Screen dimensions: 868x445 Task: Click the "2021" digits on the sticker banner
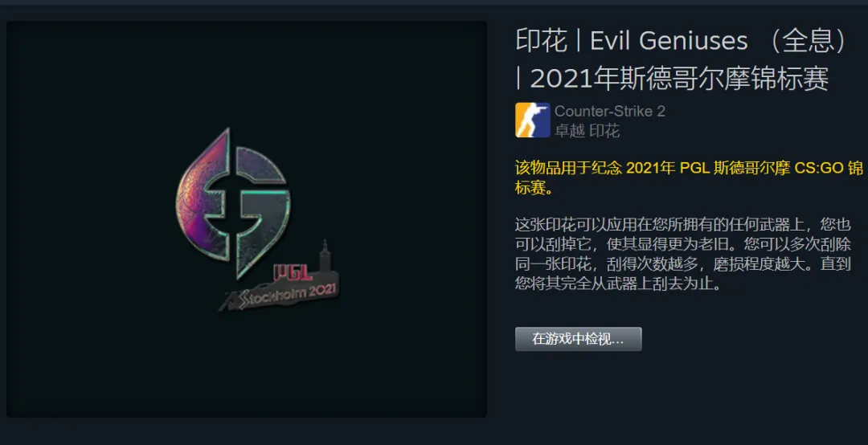322,291
